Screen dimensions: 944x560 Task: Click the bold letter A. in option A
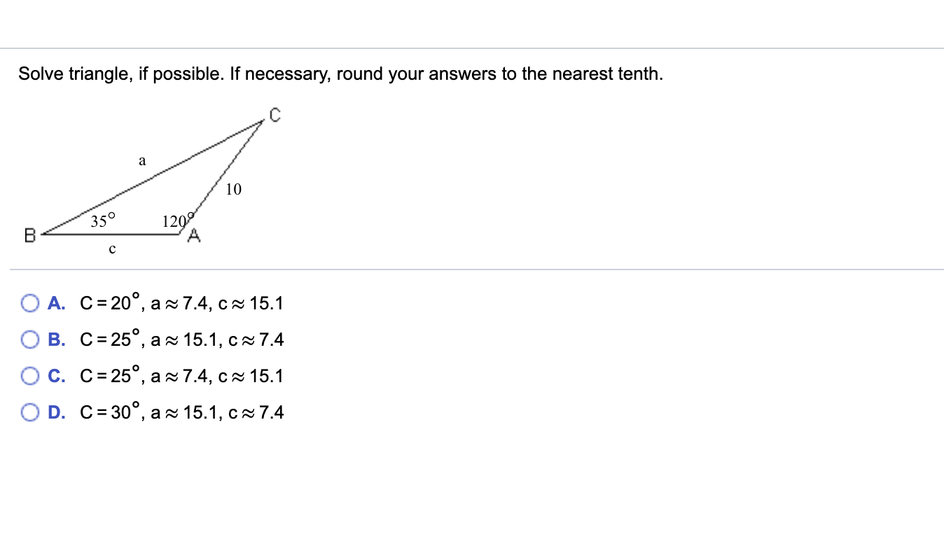[57, 302]
